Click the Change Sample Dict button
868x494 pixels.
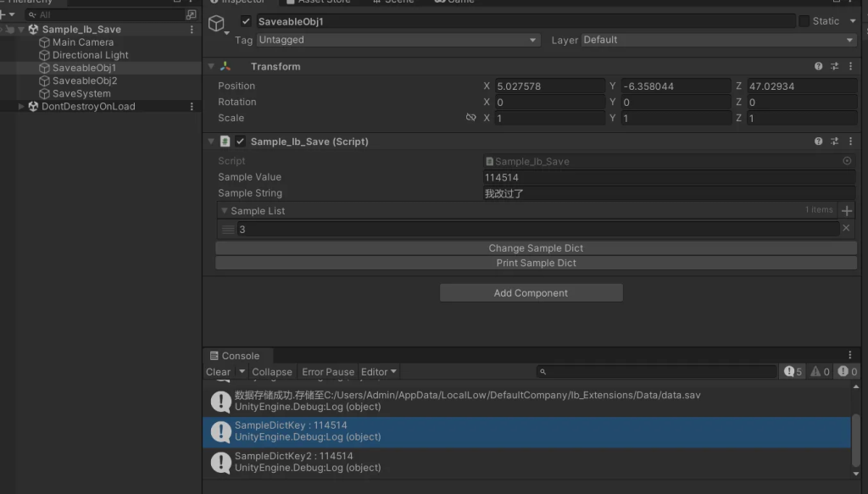tap(536, 247)
